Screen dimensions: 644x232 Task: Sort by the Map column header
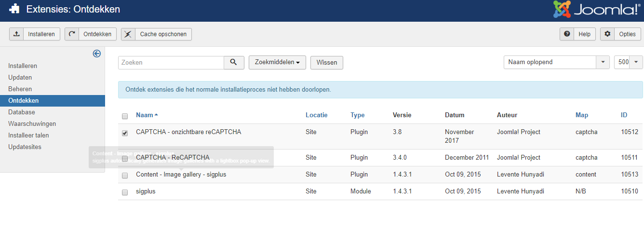pos(582,115)
